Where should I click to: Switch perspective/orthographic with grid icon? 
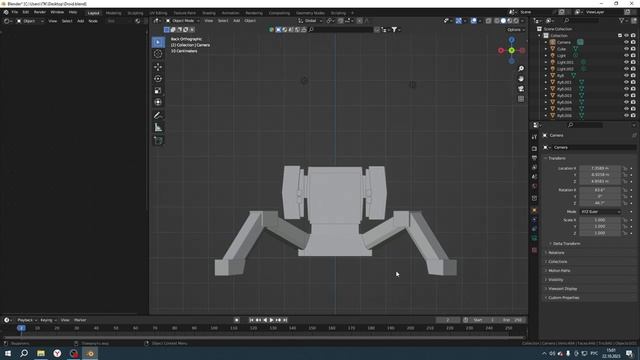tap(521, 99)
